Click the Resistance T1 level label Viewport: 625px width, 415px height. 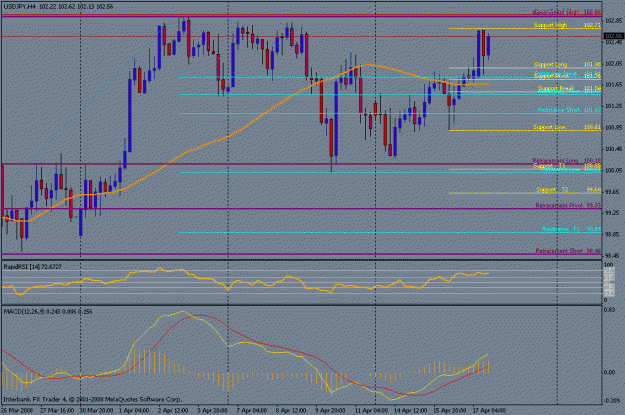[x=571, y=229]
